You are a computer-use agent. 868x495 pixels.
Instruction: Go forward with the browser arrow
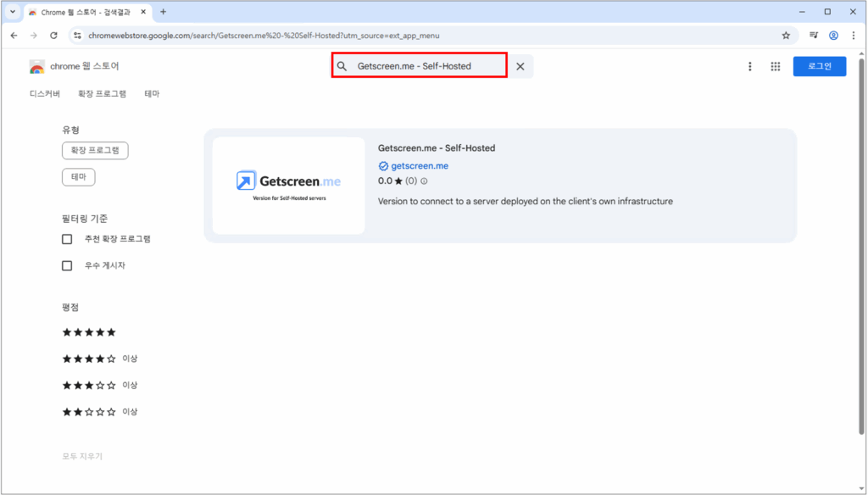pos(34,36)
